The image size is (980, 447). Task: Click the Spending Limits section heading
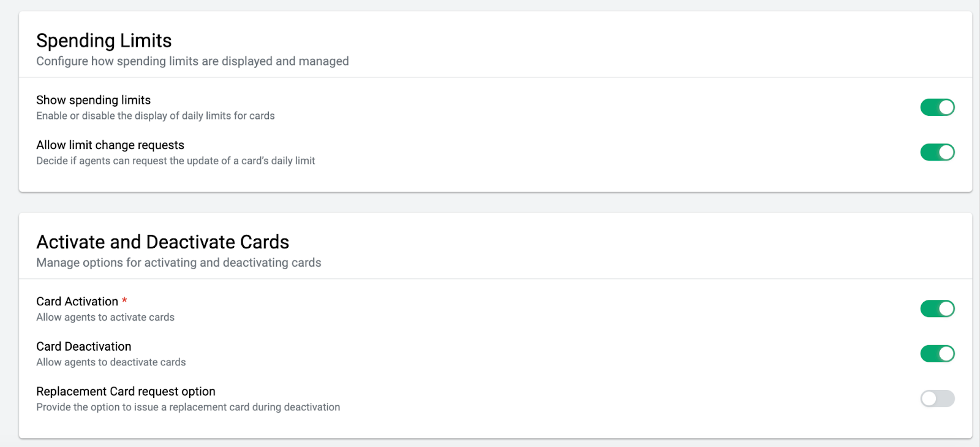click(x=104, y=40)
